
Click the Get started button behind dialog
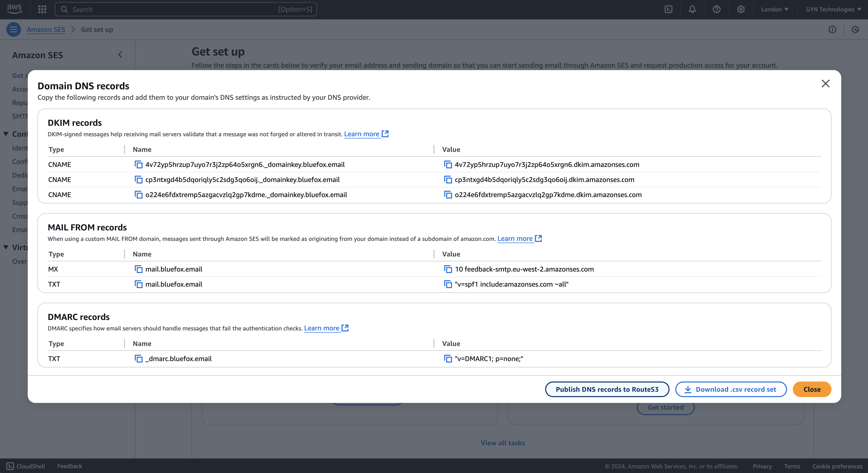click(x=666, y=408)
